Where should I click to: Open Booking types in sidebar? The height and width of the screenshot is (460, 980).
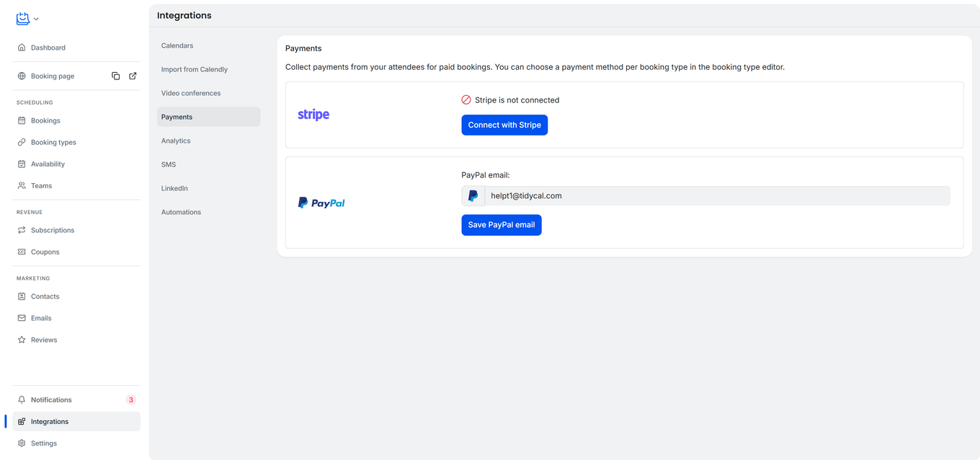76,142
